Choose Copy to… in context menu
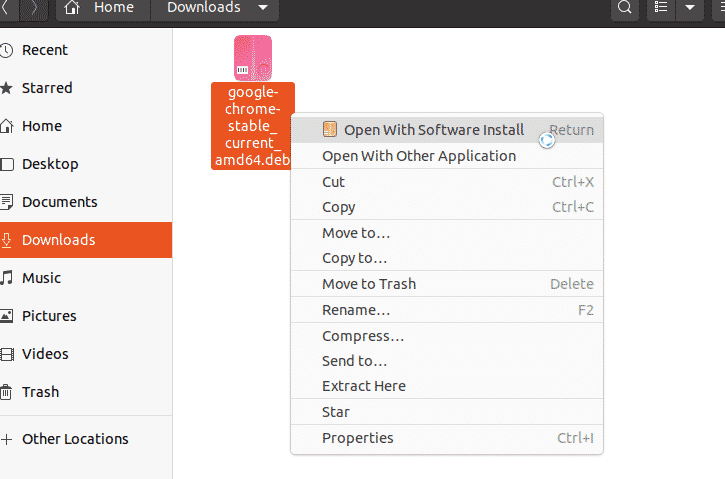This screenshot has width=725, height=479. click(x=447, y=258)
